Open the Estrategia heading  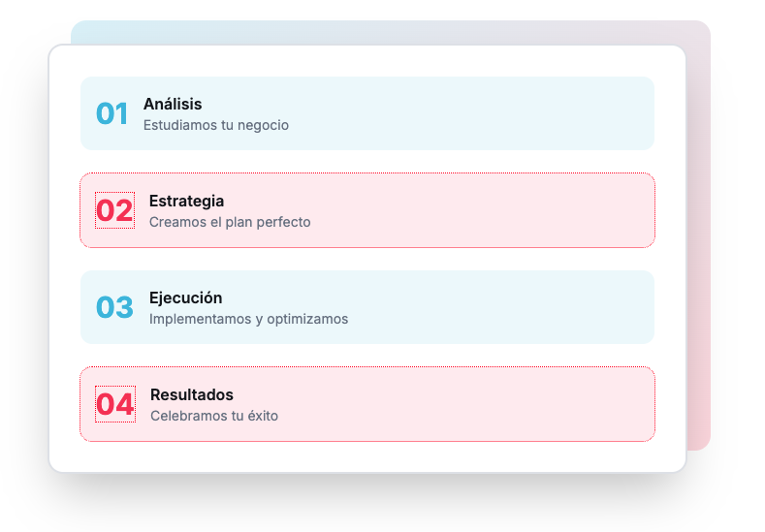click(186, 201)
